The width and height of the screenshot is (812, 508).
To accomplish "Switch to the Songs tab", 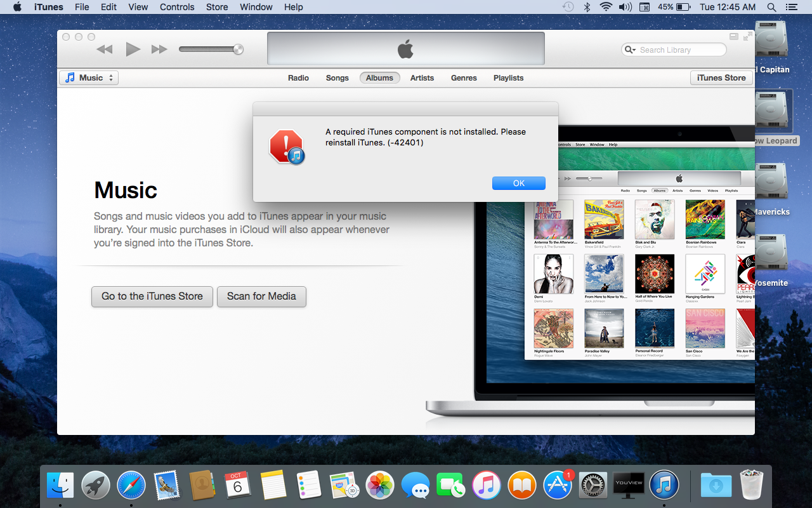I will (x=337, y=78).
